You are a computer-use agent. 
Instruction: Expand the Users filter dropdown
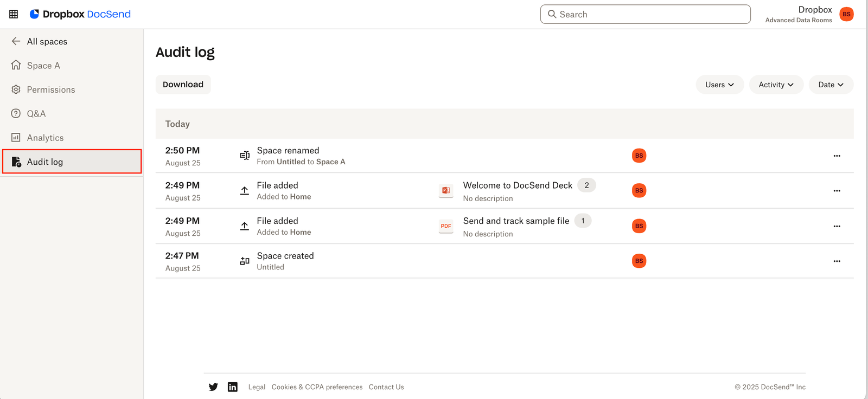point(719,85)
